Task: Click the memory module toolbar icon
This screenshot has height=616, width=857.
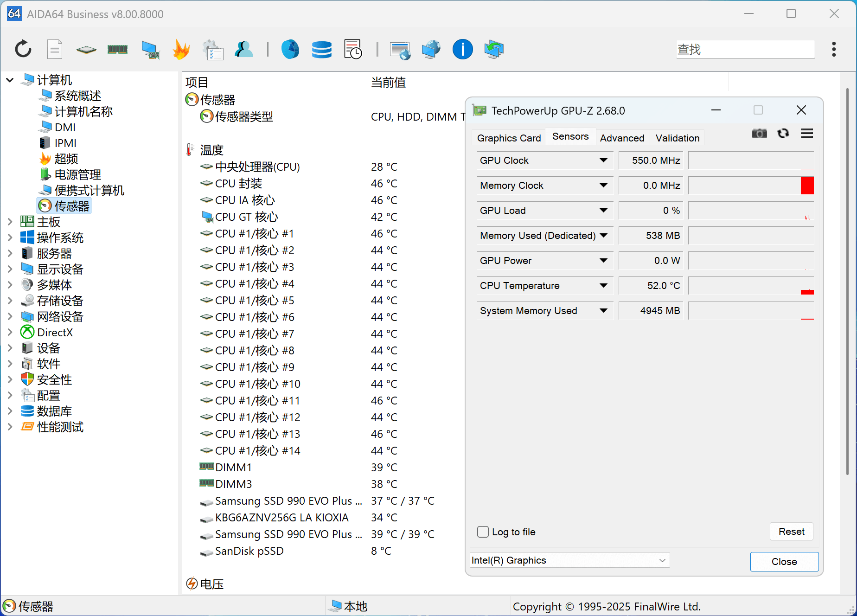Action: [117, 49]
